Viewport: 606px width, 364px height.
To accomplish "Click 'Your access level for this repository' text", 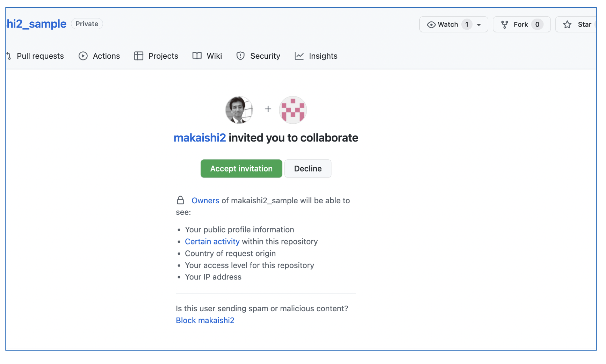I will pos(250,265).
